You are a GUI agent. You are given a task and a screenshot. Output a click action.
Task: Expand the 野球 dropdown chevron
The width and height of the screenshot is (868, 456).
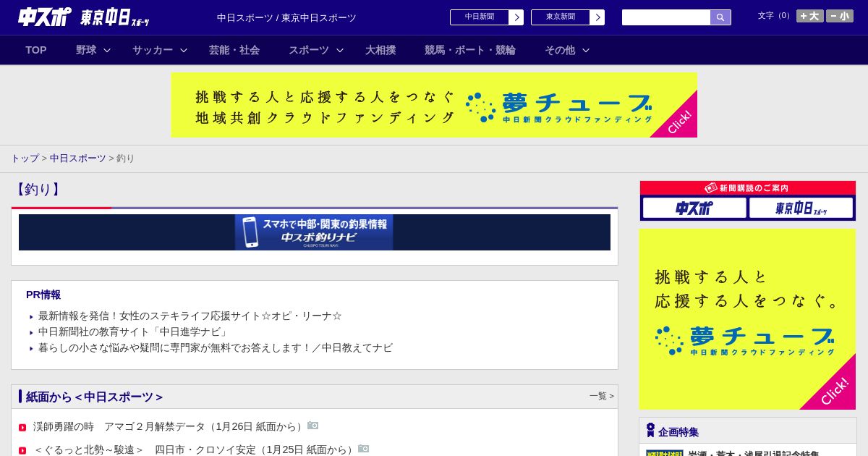[x=107, y=50]
